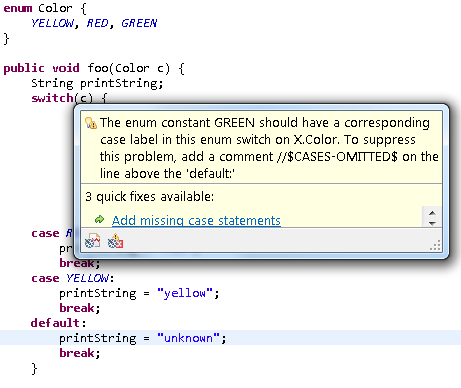Click the tooltip resize grip corner
Image resolution: width=461 pixels, height=388 pixels.
(435, 245)
